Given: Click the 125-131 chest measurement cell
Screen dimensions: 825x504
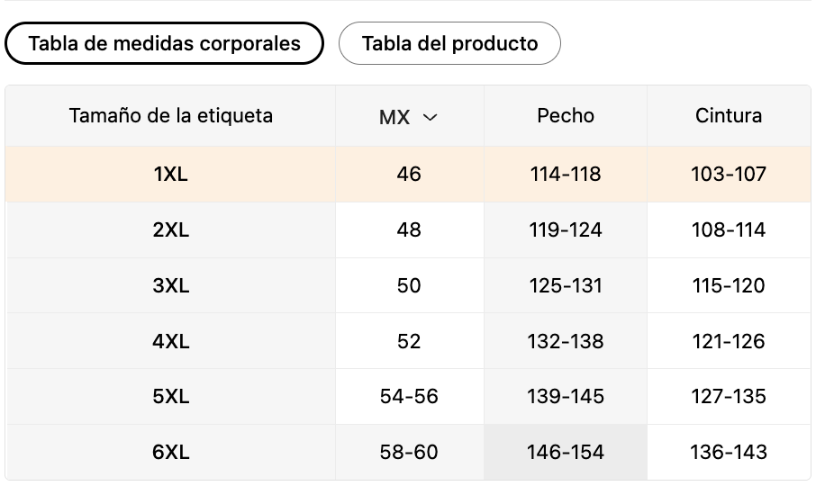Looking at the screenshot, I should click(x=566, y=285).
